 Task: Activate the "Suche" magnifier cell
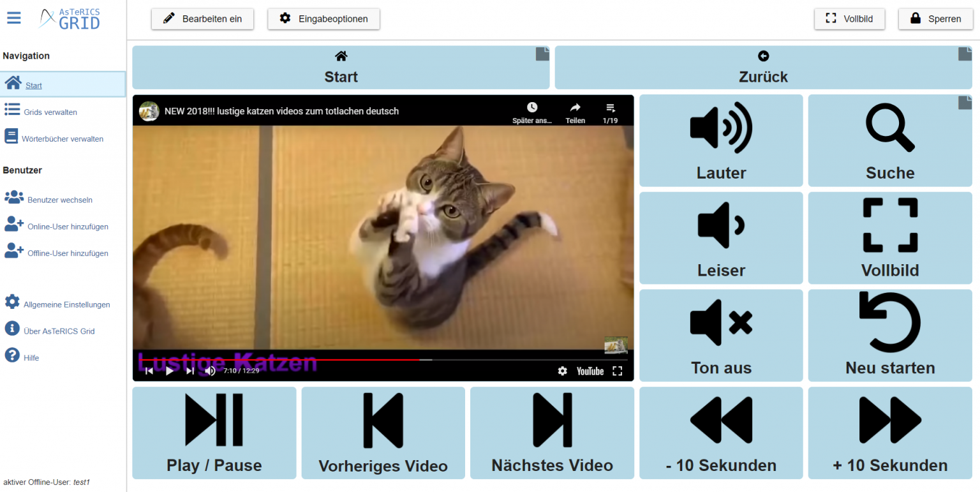[889, 140]
